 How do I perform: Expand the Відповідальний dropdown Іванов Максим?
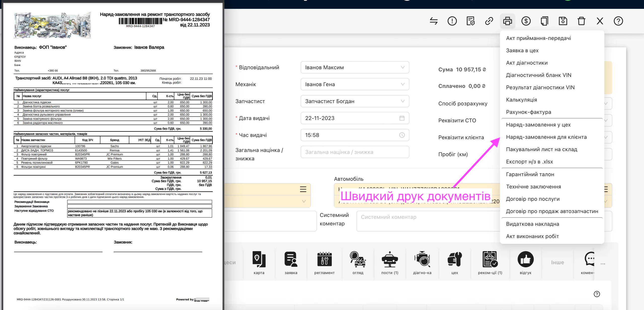pos(355,67)
